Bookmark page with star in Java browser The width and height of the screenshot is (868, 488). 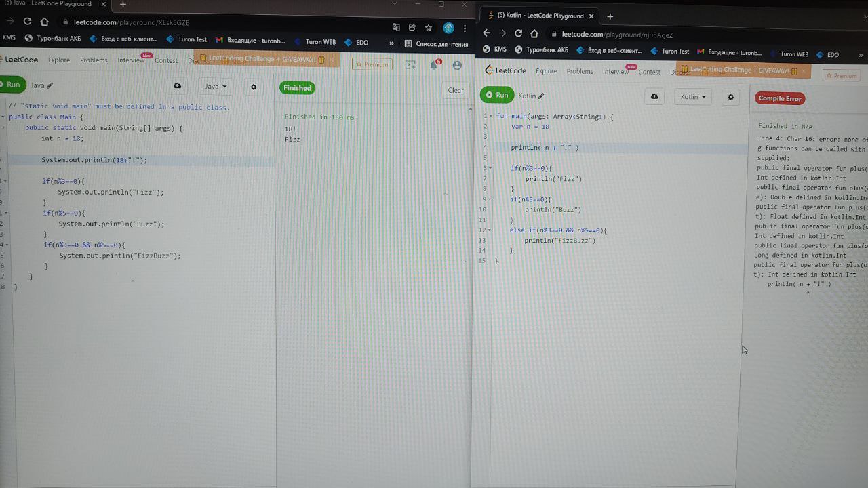(x=429, y=28)
